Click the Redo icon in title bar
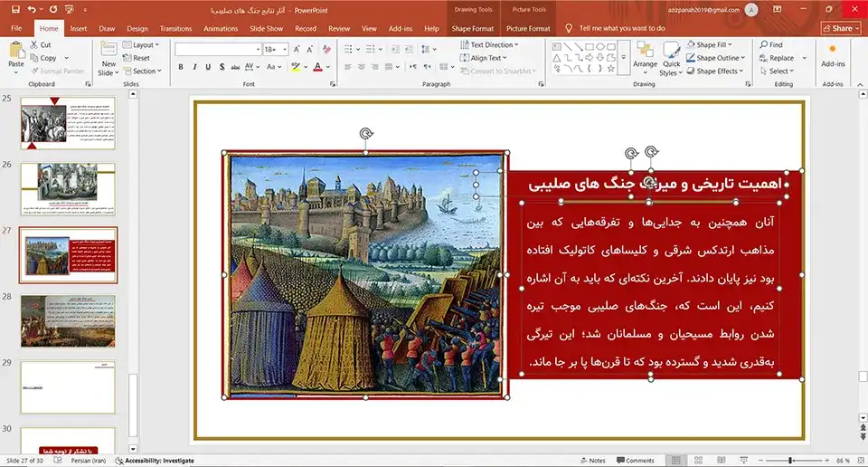The image size is (868, 467). point(53,9)
